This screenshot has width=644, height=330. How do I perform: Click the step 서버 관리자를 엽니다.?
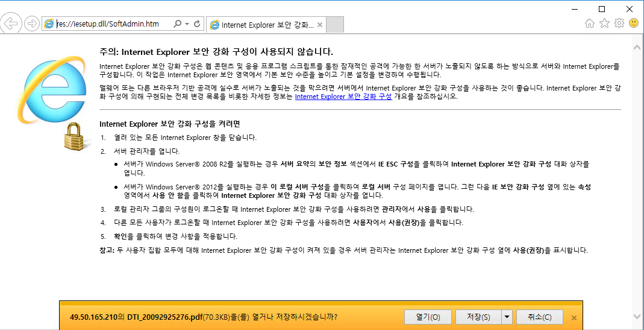[x=147, y=151]
